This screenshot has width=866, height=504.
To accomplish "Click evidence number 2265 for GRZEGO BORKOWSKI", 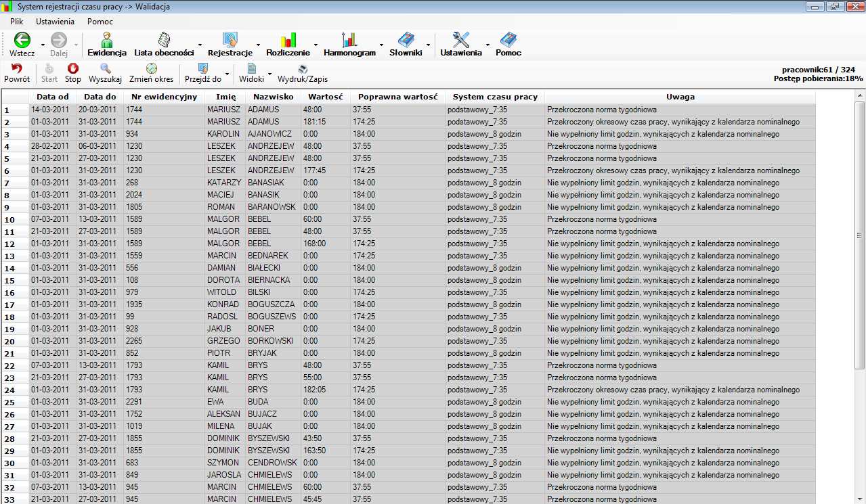I will coord(134,341).
